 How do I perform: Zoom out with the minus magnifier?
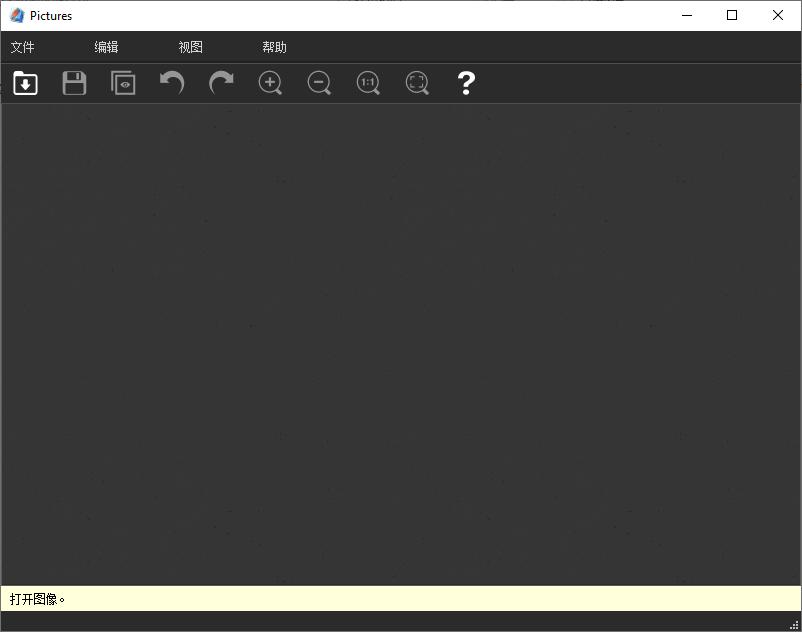(319, 83)
